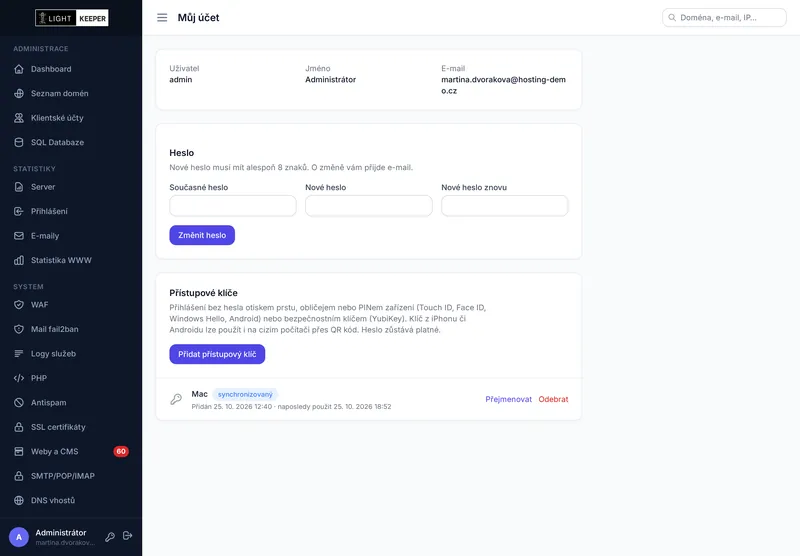Open the Statistika WWW chart icon
The image size is (800, 556).
pyautogui.click(x=19, y=260)
